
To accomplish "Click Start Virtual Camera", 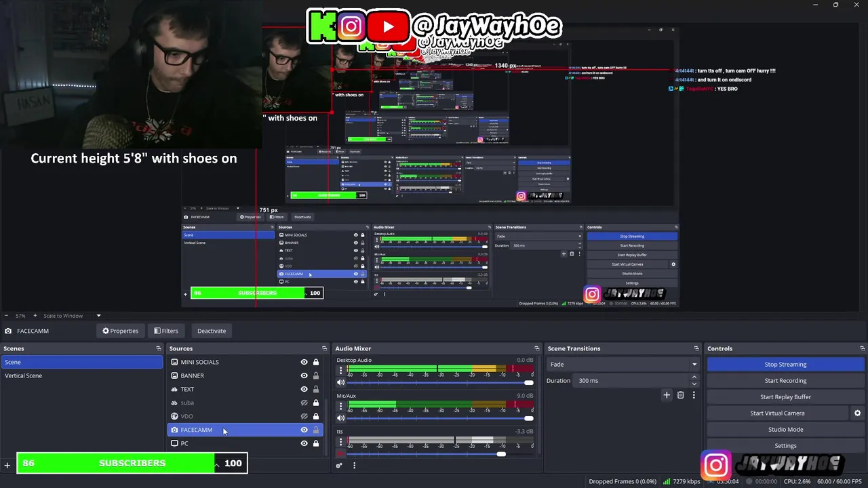I will (777, 413).
